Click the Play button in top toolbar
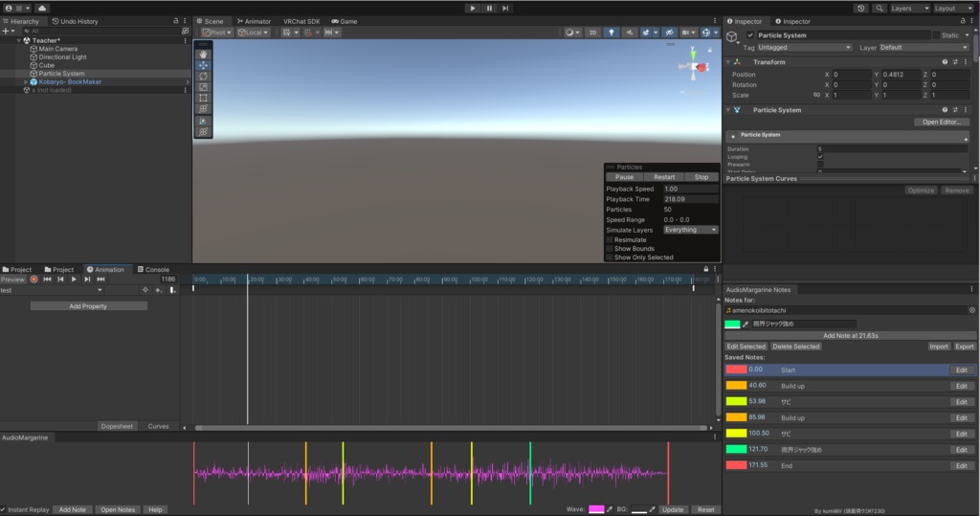The height and width of the screenshot is (516, 980). (473, 8)
